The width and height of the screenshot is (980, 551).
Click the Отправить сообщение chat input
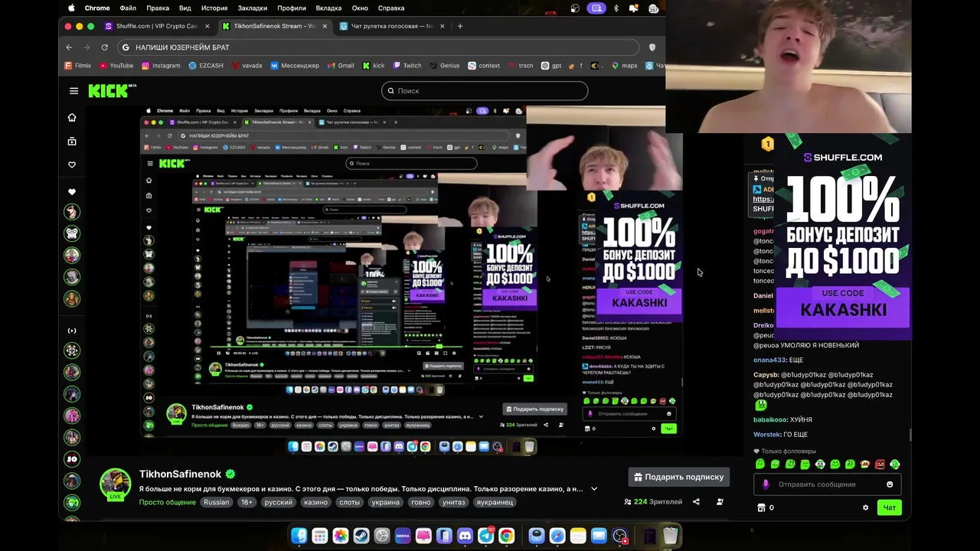827,484
